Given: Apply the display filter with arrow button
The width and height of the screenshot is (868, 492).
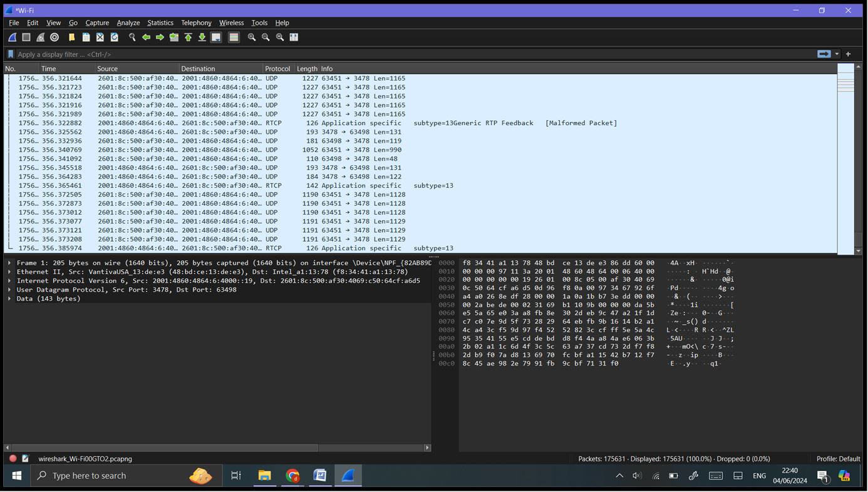Looking at the screenshot, I should coord(824,54).
